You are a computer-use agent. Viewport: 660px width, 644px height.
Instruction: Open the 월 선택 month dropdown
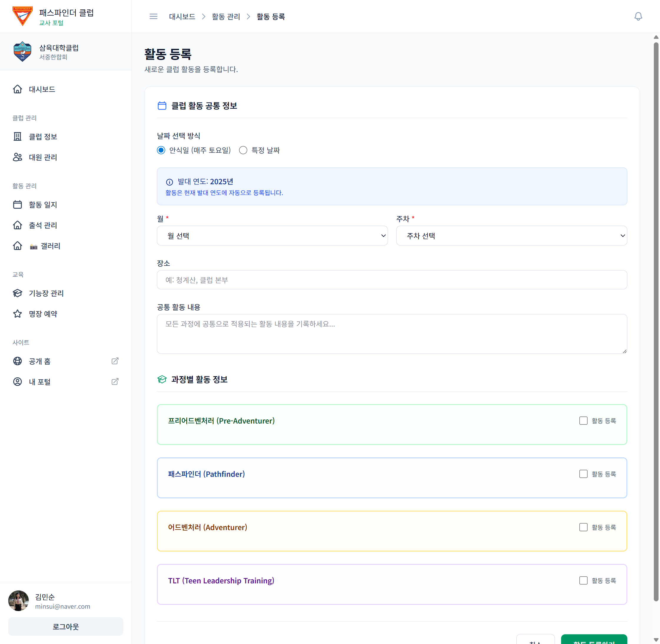(x=272, y=236)
